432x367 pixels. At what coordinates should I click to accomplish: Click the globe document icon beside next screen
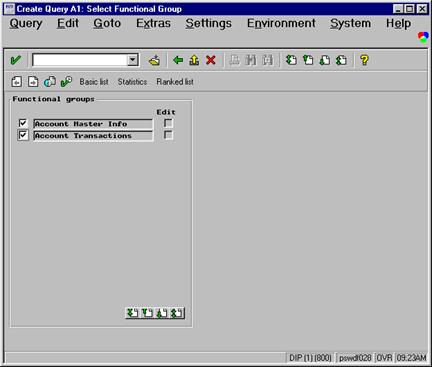(50, 81)
